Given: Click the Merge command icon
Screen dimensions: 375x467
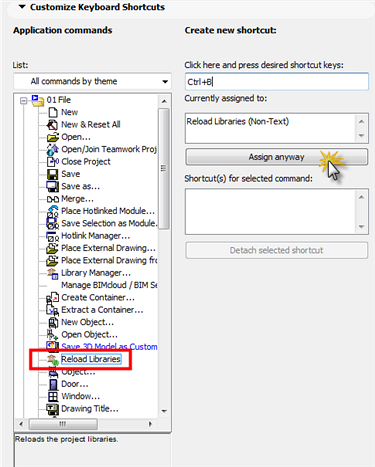Looking at the screenshot, I should point(53,199).
